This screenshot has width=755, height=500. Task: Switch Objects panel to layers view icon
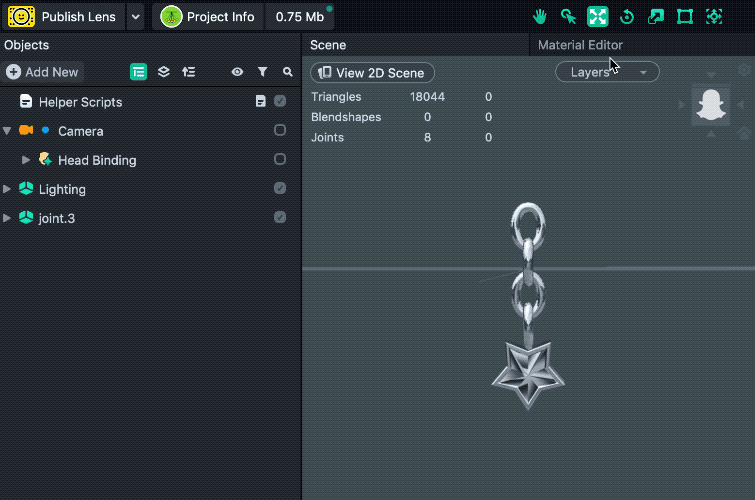[x=164, y=72]
